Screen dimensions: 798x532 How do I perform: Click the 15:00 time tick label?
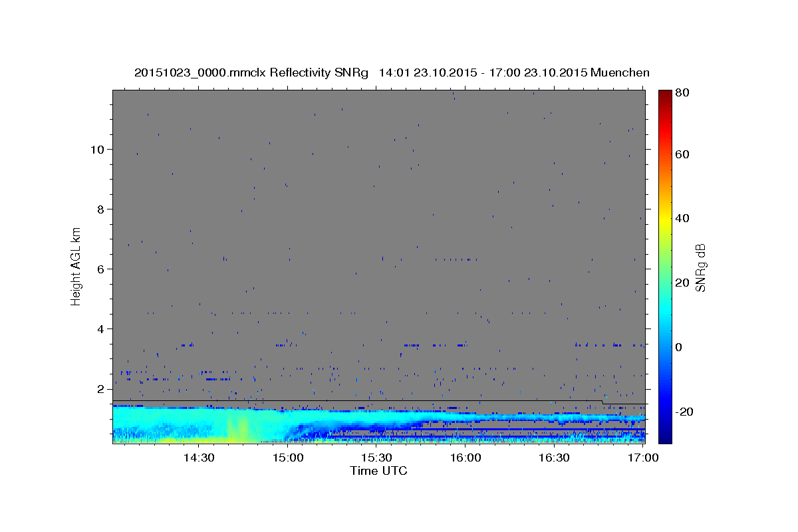[288, 458]
